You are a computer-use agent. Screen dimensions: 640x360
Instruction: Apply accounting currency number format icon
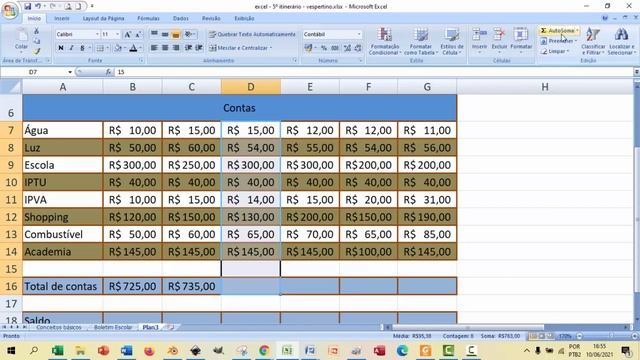pos(309,48)
